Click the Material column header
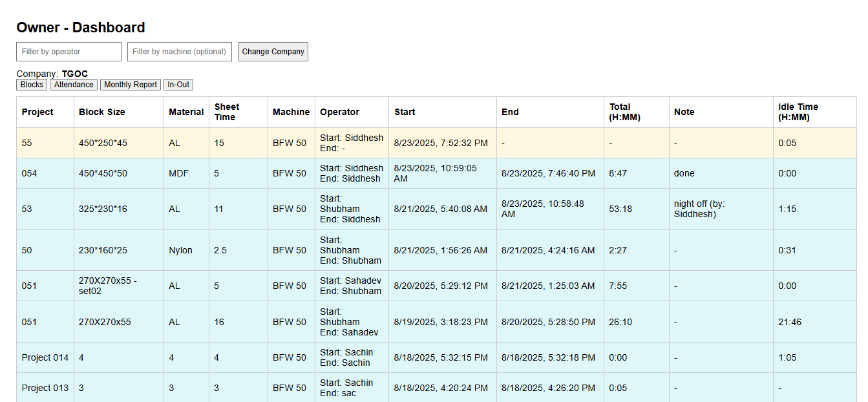This screenshot has width=868, height=402. pos(186,112)
